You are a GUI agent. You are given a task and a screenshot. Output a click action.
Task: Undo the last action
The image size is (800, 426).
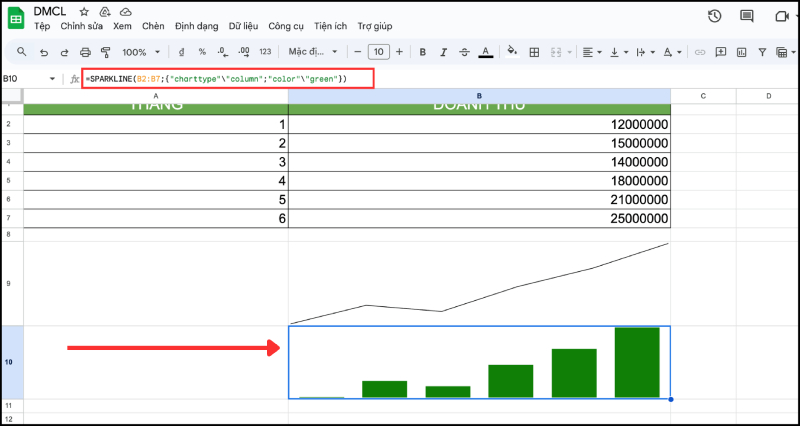tap(44, 52)
